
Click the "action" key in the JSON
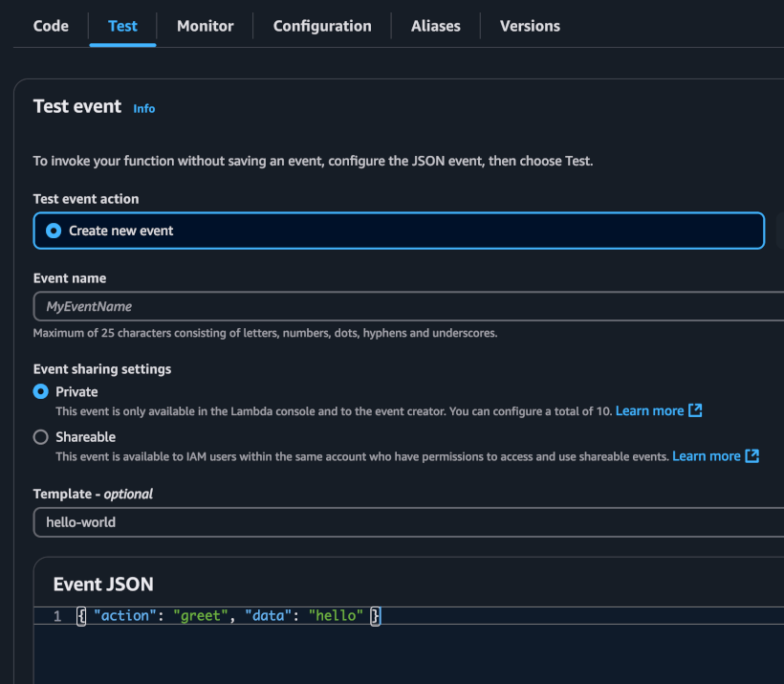click(x=125, y=615)
